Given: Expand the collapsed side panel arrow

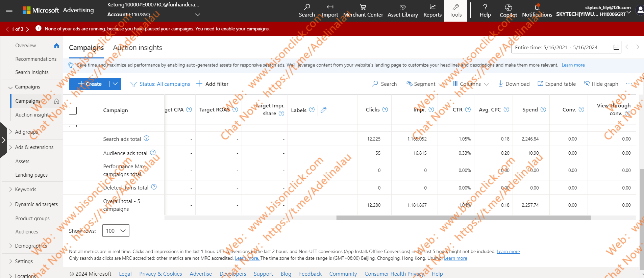Looking at the screenshot, I should click(3, 140).
